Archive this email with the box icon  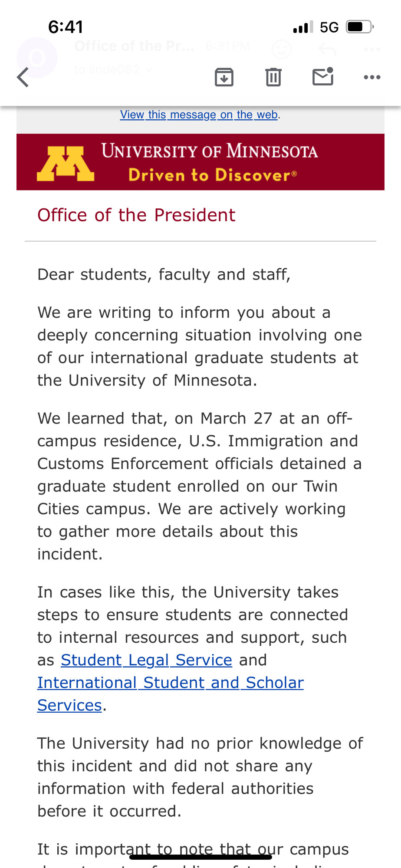(x=224, y=77)
